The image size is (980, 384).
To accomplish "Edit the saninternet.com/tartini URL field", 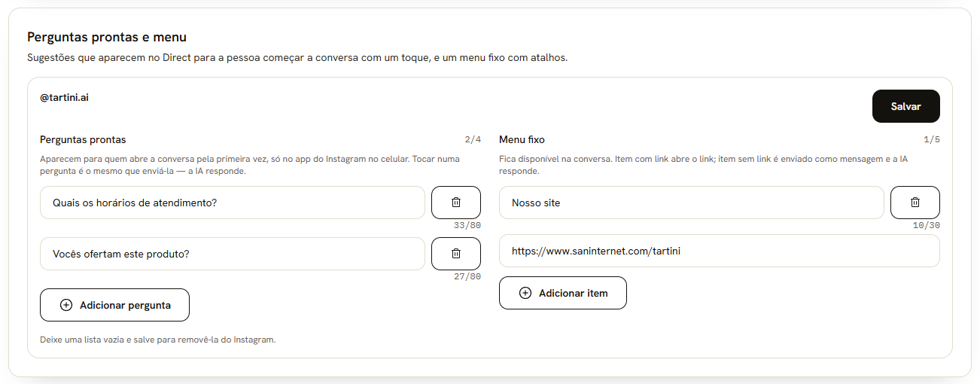I will 719,251.
